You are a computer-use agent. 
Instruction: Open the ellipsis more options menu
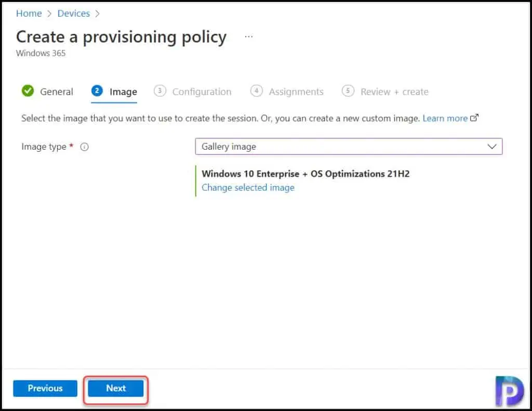click(x=249, y=36)
